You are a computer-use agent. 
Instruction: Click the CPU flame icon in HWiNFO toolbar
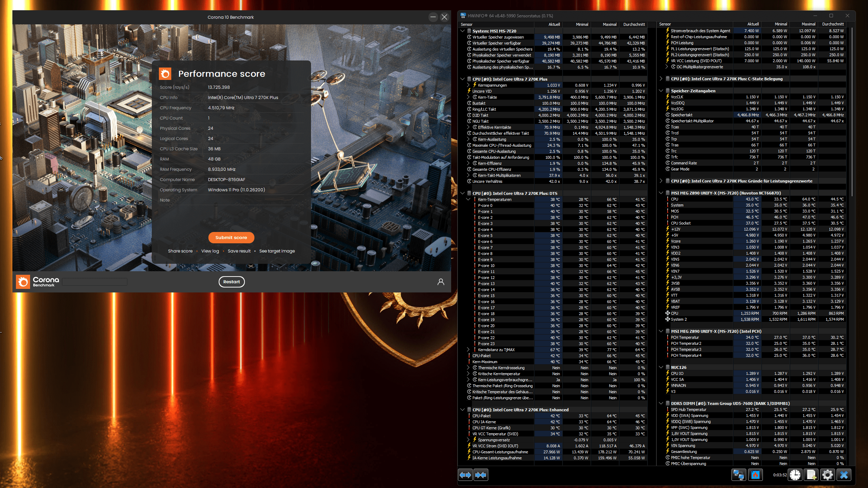[755, 475]
